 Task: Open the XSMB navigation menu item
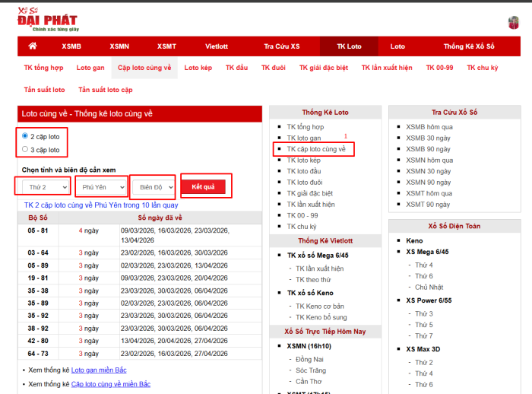[x=71, y=46]
